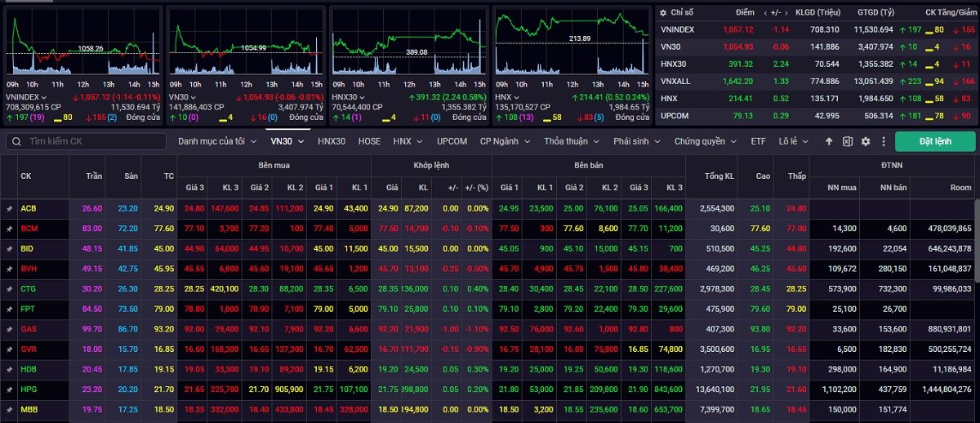This screenshot has height=423, width=980.
Task: Pin the GVR stock row
Action: coord(9,349)
